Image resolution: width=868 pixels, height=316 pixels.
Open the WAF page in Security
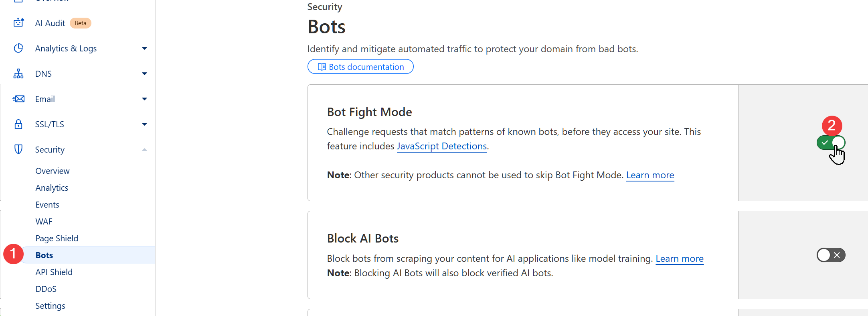click(44, 221)
